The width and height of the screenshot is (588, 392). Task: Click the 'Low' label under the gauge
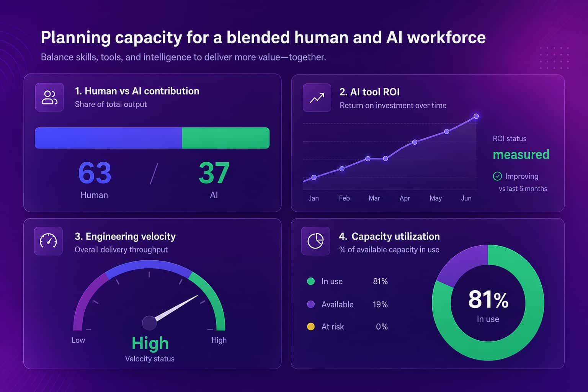[78, 340]
